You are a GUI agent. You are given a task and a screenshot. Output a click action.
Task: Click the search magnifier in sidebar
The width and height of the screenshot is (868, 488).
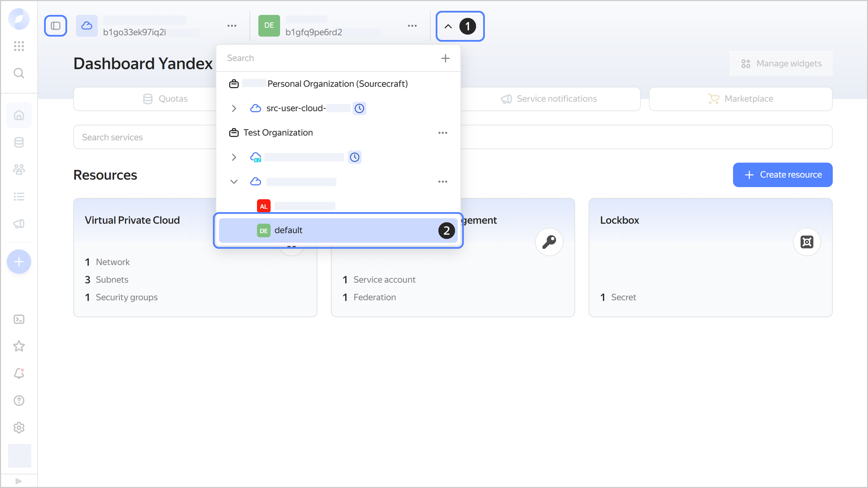coord(19,73)
